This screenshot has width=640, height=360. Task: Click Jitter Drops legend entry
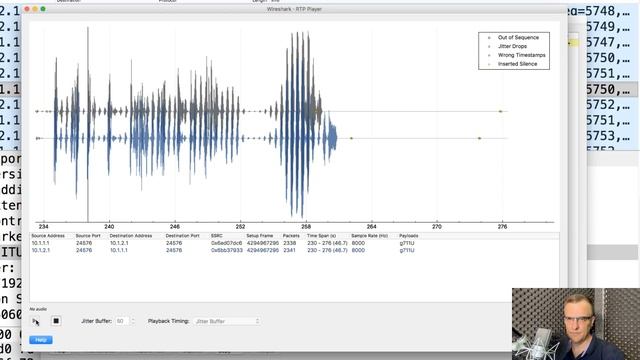coord(512,46)
